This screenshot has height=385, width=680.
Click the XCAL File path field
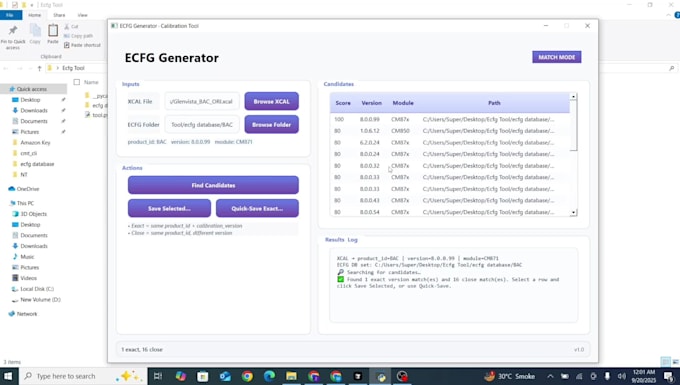202,101
